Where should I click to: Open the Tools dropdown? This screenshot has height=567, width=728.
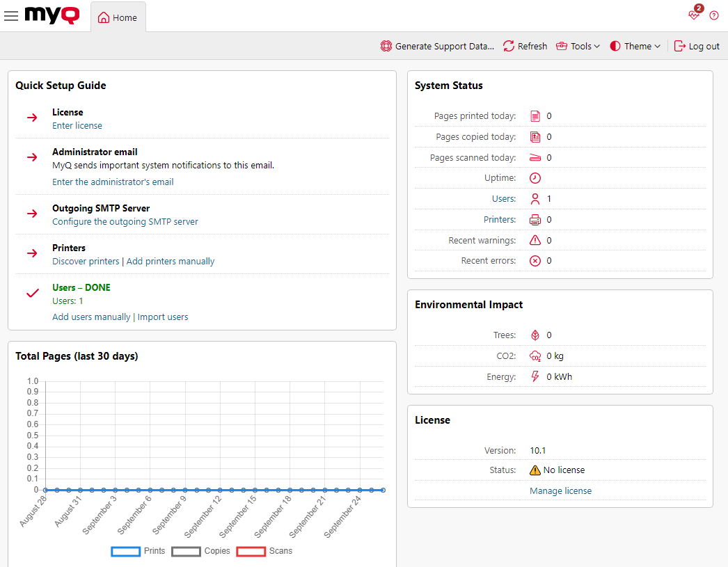coord(578,46)
